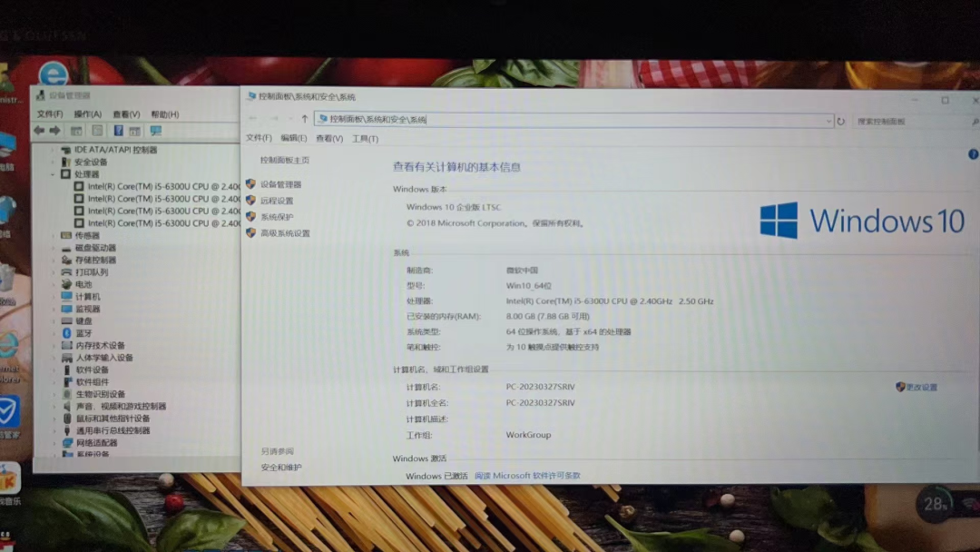Image resolution: width=980 pixels, height=552 pixels.
Task: Open Properties icon in Device Manager toolbar
Action: pyautogui.click(x=97, y=131)
